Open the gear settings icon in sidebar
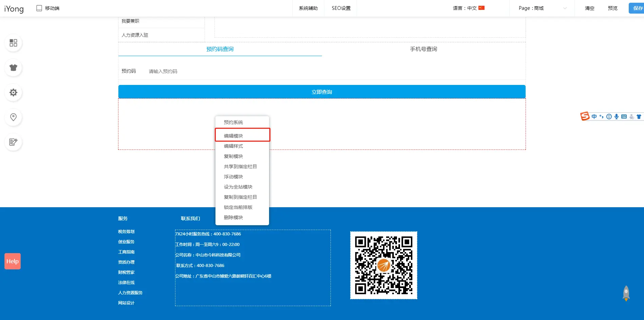The image size is (644, 320). [x=13, y=92]
